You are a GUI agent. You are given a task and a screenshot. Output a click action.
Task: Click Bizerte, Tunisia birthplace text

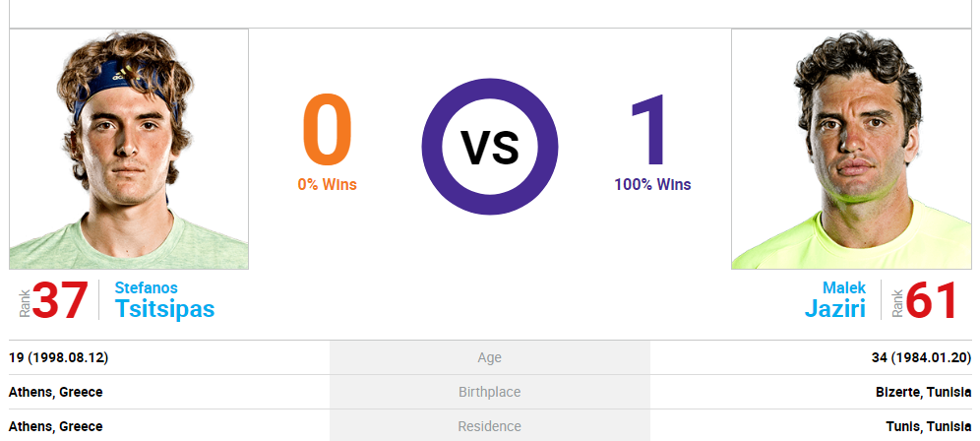924,392
